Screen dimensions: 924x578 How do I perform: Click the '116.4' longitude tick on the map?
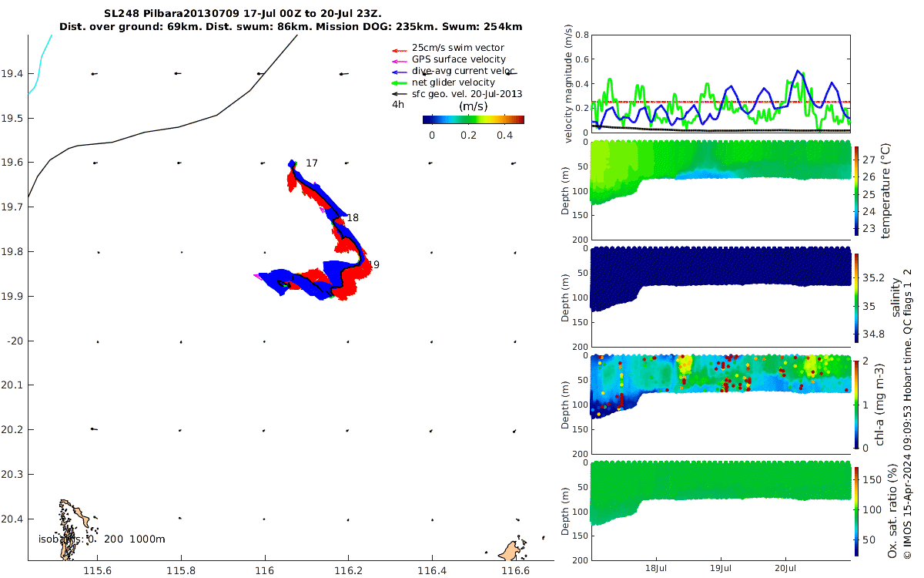click(431, 571)
